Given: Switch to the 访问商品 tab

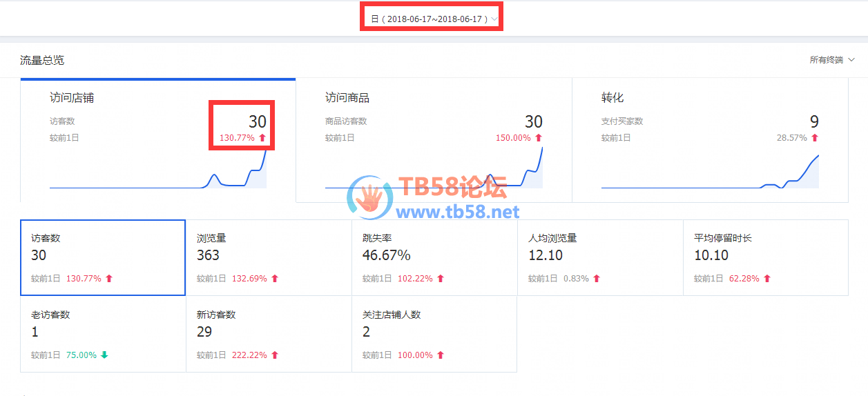Looking at the screenshot, I should [x=434, y=140].
